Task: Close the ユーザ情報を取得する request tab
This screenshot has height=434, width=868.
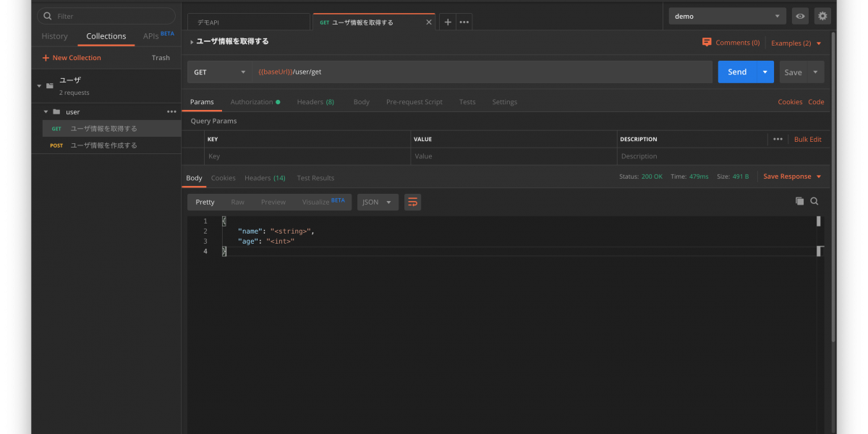Action: pos(428,22)
